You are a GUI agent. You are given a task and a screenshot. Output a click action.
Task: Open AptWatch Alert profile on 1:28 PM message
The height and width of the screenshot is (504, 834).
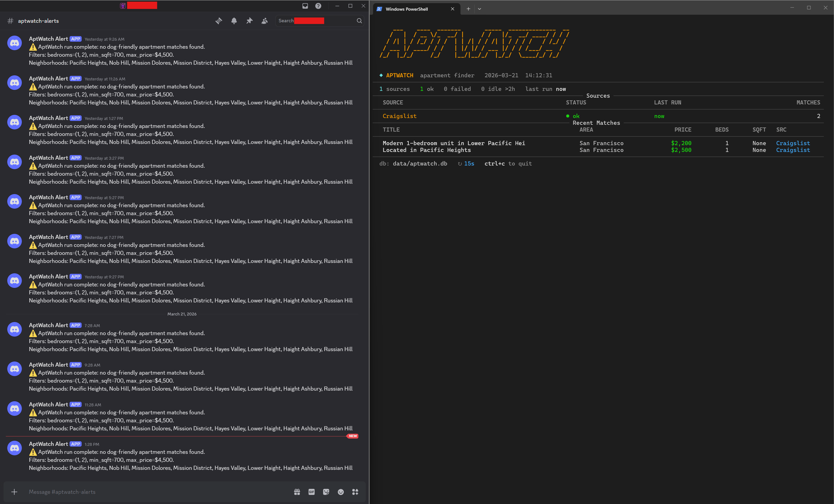coord(48,444)
